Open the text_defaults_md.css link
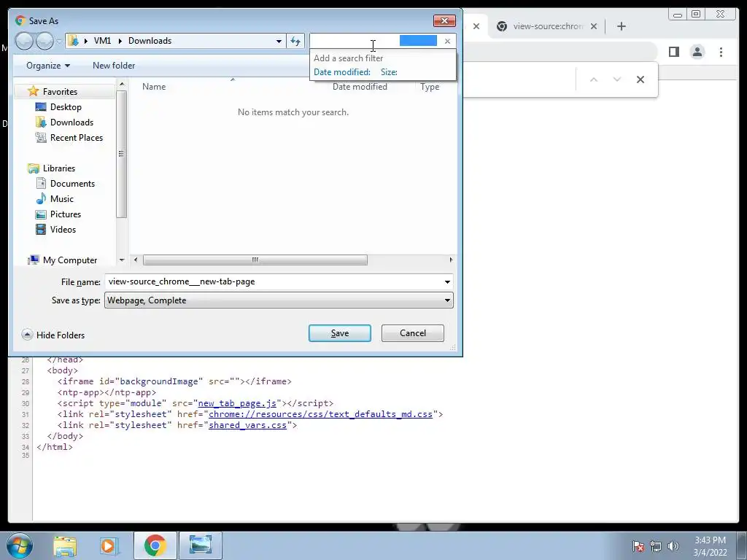Viewport: 747px width, 560px height. click(321, 414)
